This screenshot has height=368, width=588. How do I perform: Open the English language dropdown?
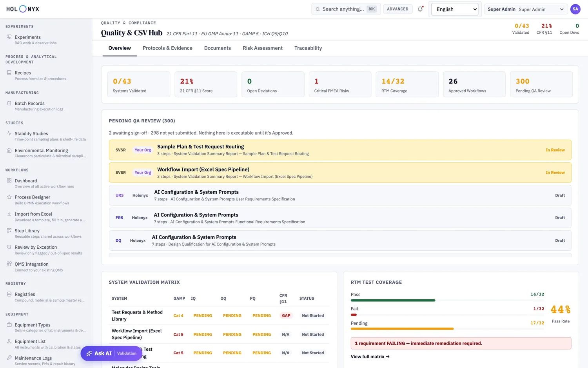click(x=455, y=9)
